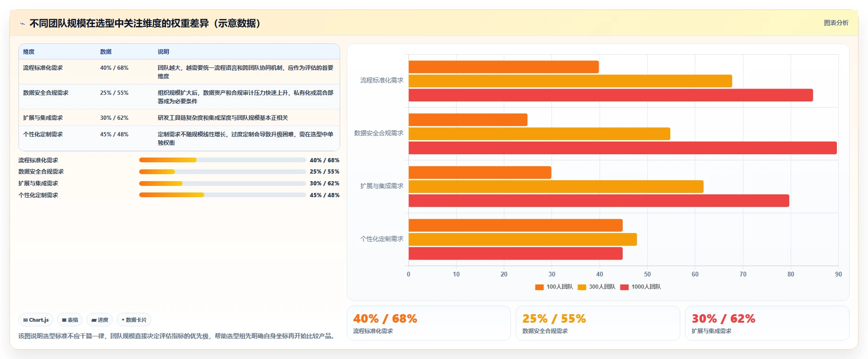The height and width of the screenshot is (359, 868).
Task: Click the description starting with 团队越大
Action: pos(246,72)
